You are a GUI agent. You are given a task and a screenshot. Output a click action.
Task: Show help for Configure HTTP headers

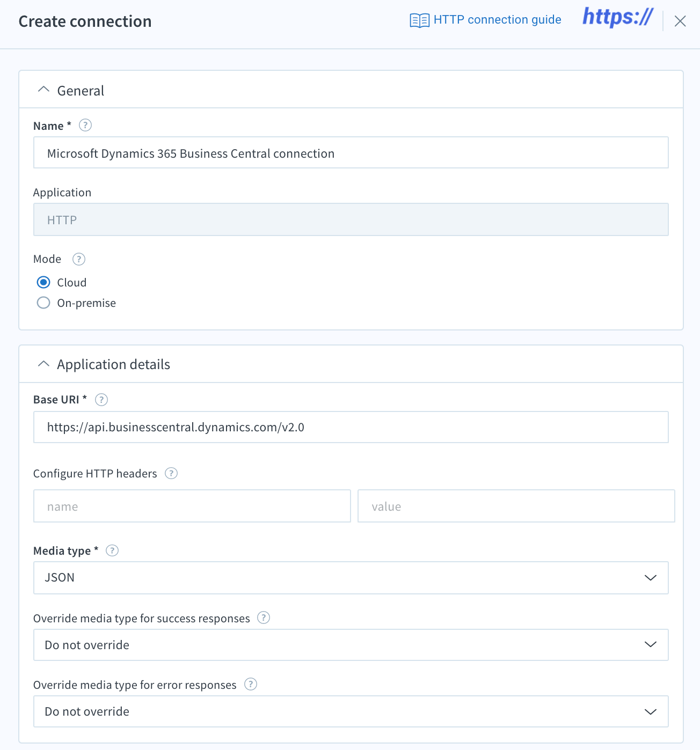[x=171, y=473]
